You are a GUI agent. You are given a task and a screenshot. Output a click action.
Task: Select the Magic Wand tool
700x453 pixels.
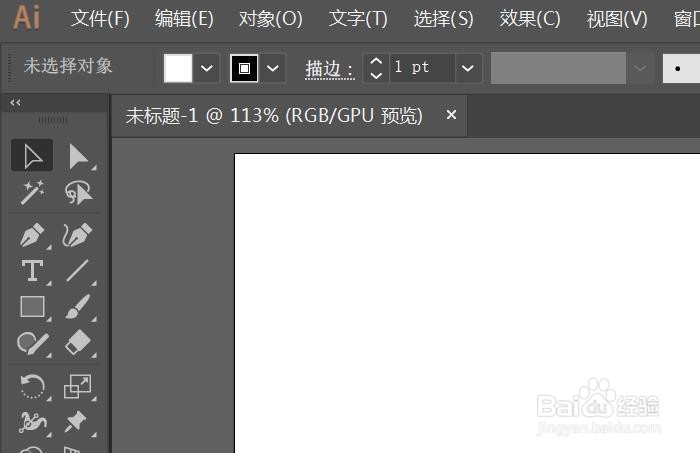[x=32, y=192]
